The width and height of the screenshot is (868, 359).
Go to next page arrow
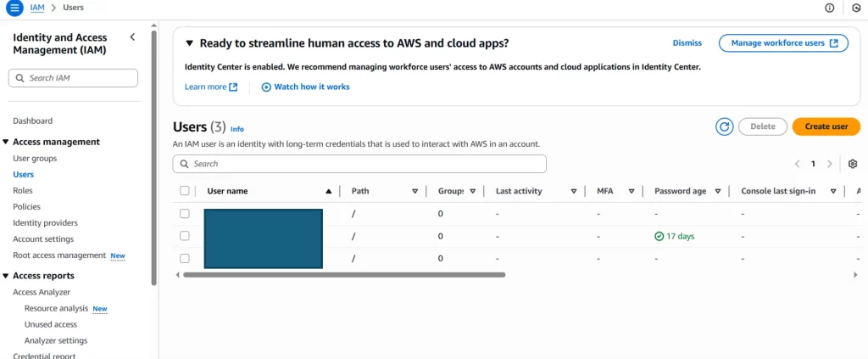pyautogui.click(x=829, y=164)
